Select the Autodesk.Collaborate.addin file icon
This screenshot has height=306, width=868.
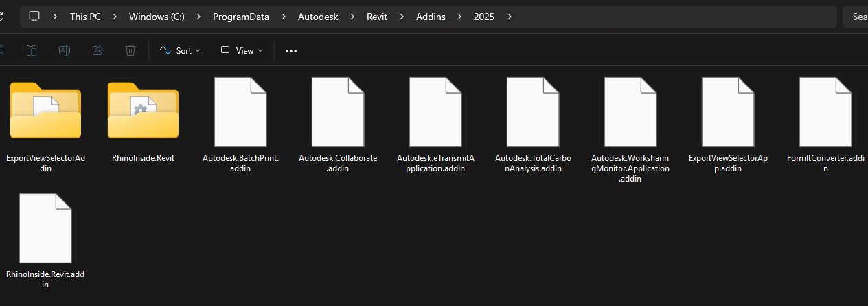click(x=338, y=111)
